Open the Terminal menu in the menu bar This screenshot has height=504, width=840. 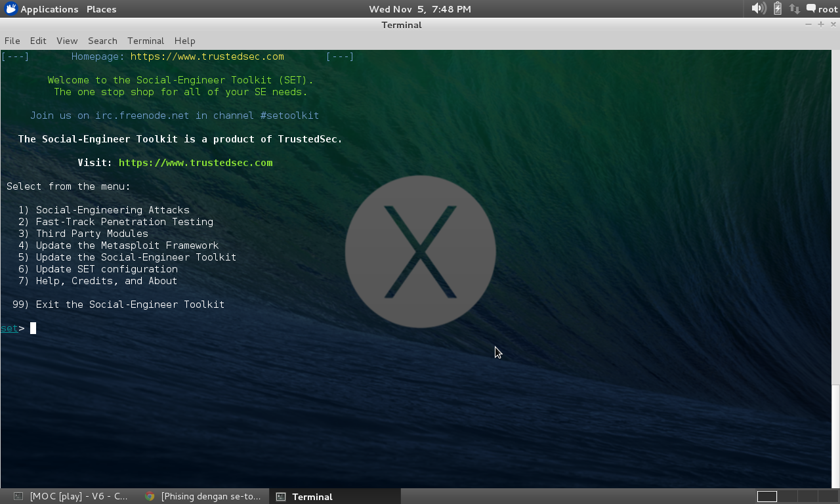(145, 41)
